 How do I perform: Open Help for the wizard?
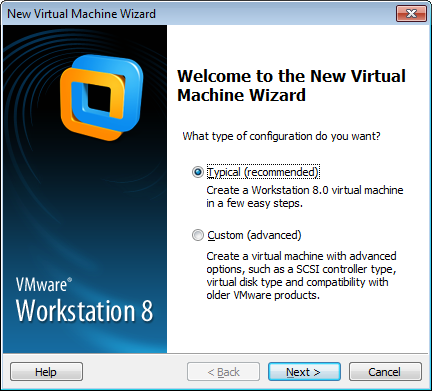[x=46, y=372]
